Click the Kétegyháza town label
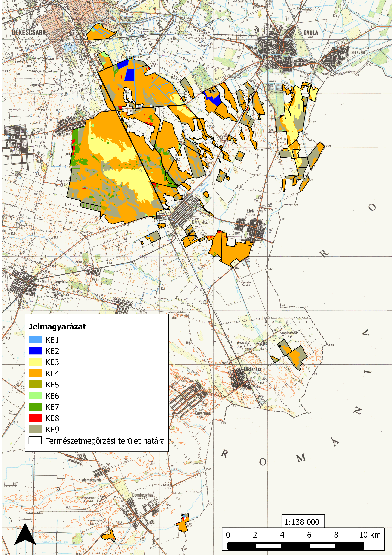 click(201, 222)
